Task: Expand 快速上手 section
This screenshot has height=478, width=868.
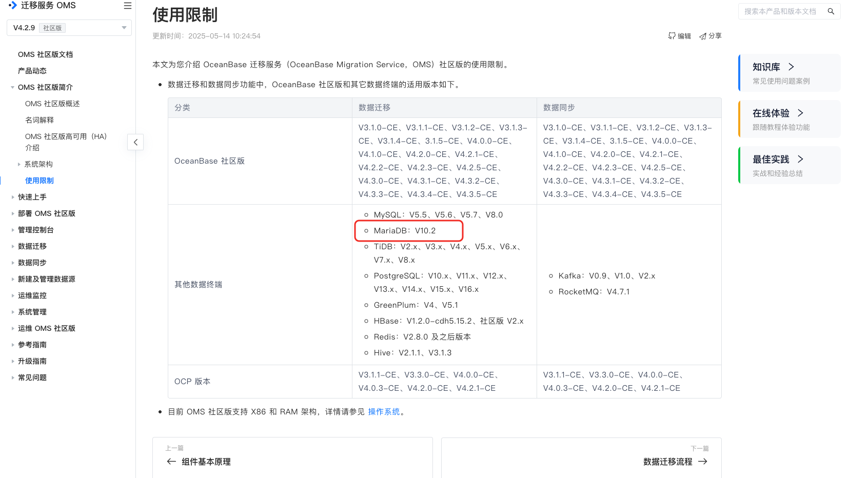Action: (x=12, y=197)
